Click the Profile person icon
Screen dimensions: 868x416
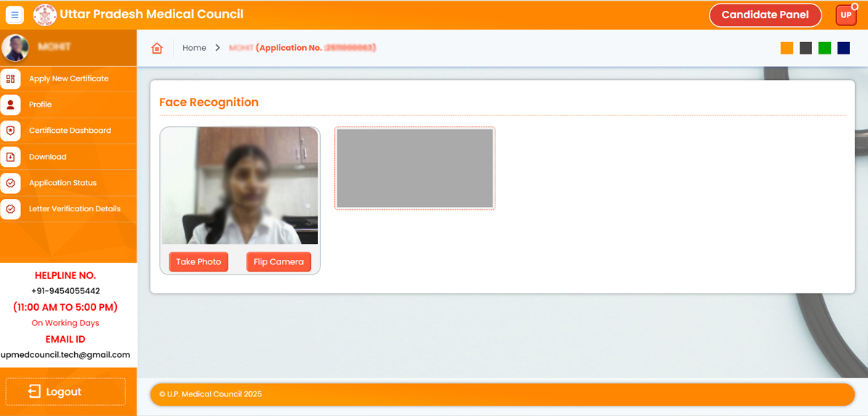tap(10, 105)
